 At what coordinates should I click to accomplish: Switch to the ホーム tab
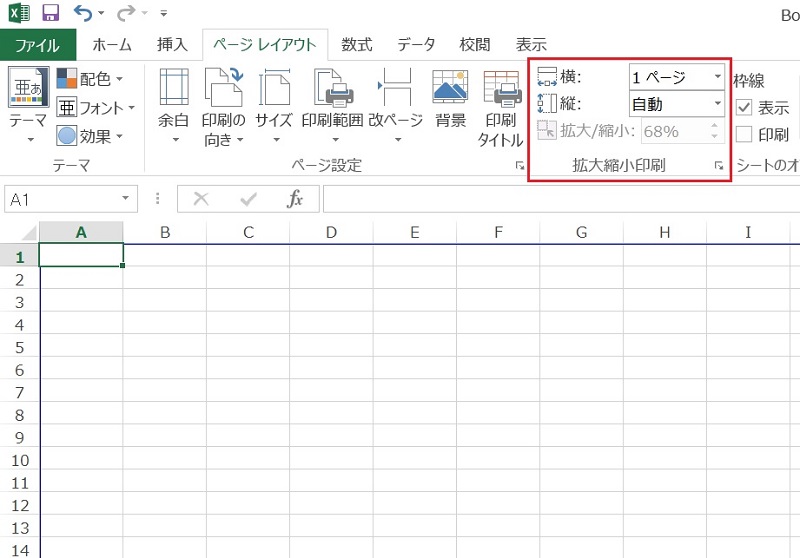click(x=112, y=45)
